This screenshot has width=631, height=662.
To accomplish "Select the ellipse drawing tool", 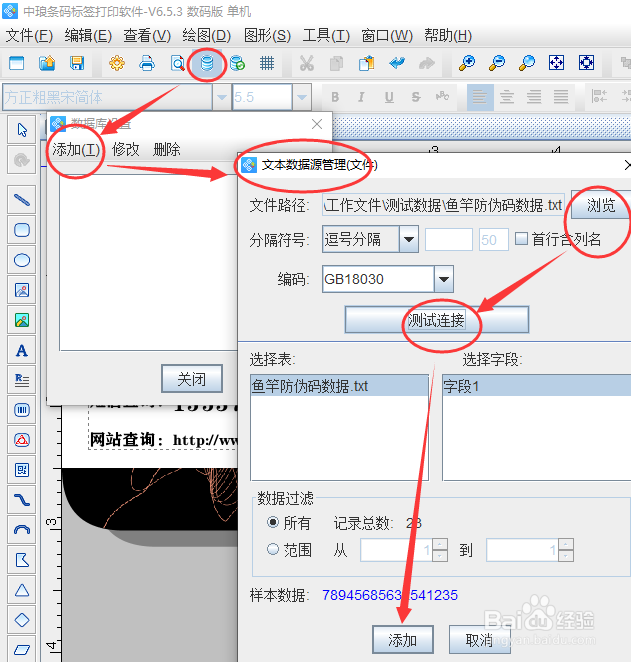I will 22,260.
